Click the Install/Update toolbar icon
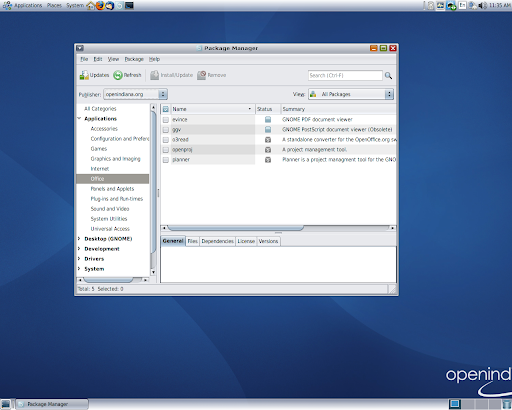512x410 pixels. pos(154,75)
